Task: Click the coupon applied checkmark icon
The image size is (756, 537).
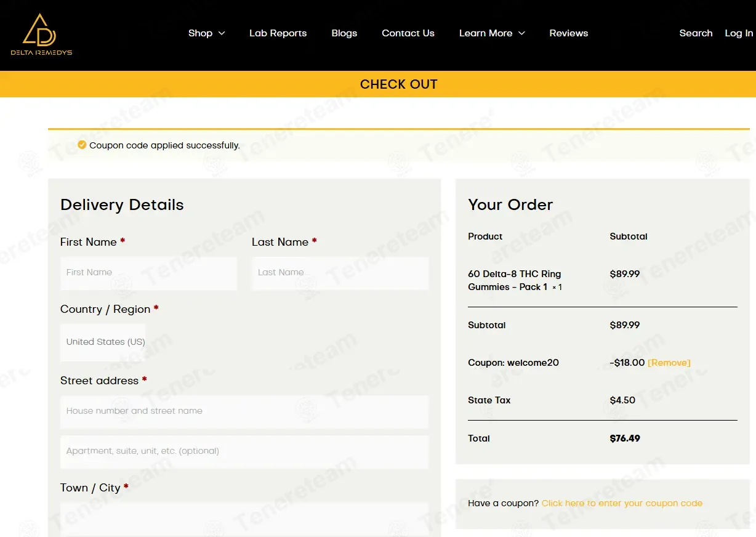Action: 82,145
